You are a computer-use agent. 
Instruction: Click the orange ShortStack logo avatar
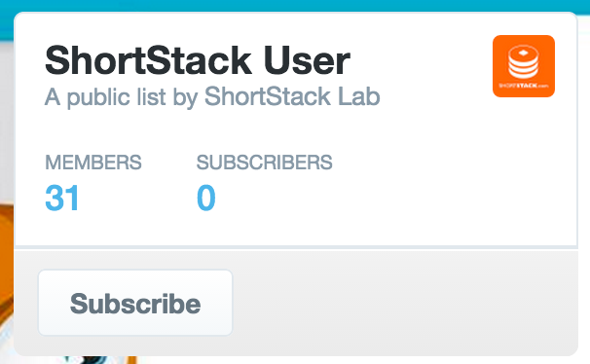tap(524, 66)
